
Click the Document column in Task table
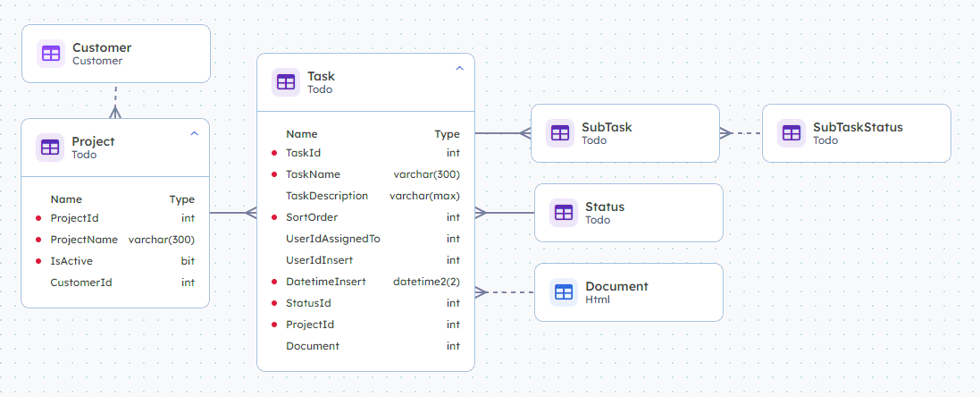pyautogui.click(x=366, y=346)
